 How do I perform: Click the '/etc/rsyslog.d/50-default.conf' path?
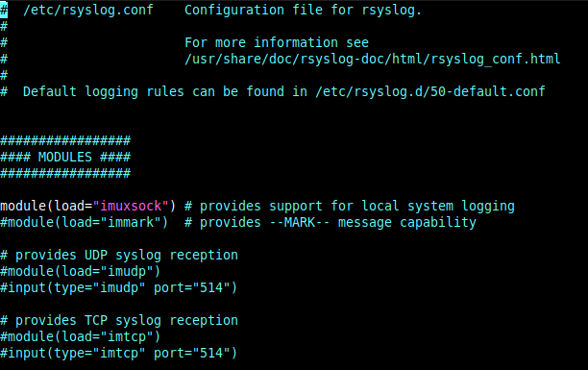430,91
